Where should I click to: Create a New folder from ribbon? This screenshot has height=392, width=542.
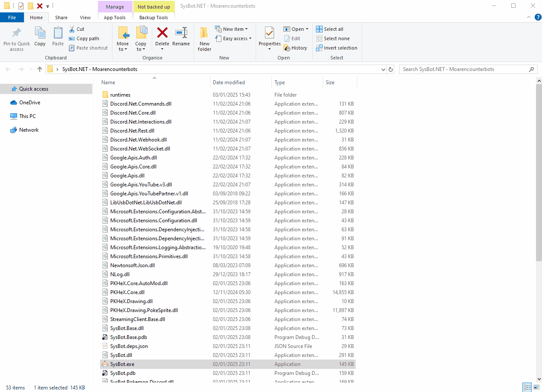click(x=204, y=39)
